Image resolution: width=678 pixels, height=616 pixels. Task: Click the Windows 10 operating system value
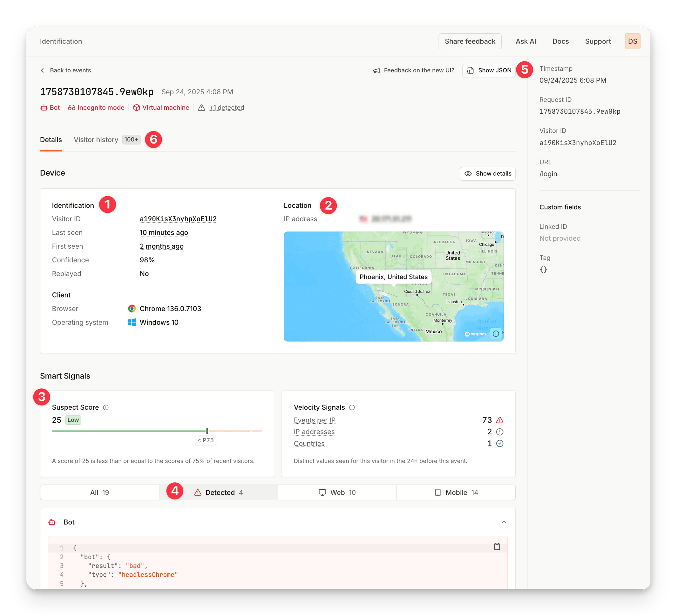pyautogui.click(x=159, y=323)
